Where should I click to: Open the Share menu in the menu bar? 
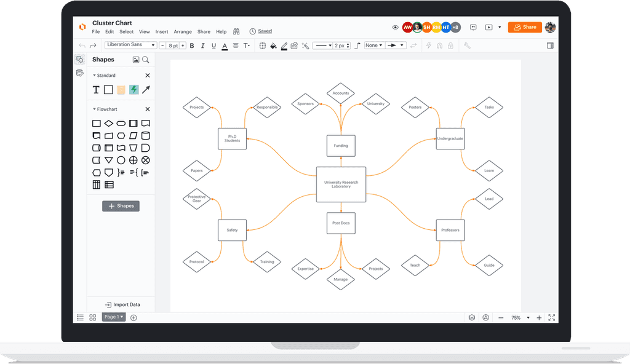pyautogui.click(x=204, y=31)
